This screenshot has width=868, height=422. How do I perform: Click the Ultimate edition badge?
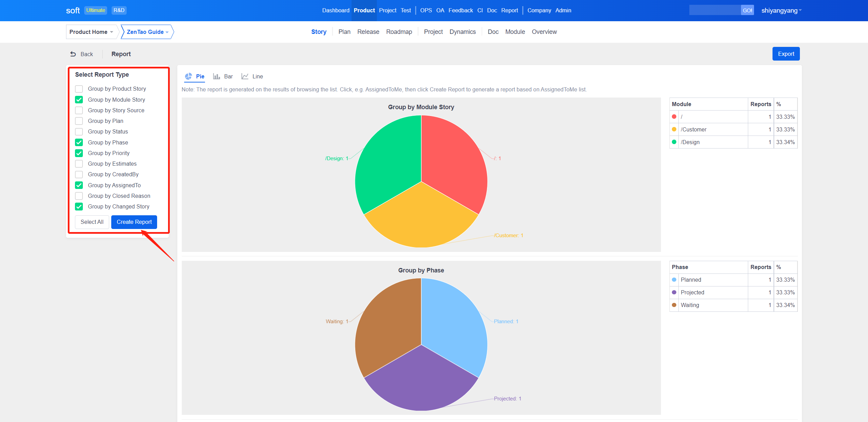(95, 10)
